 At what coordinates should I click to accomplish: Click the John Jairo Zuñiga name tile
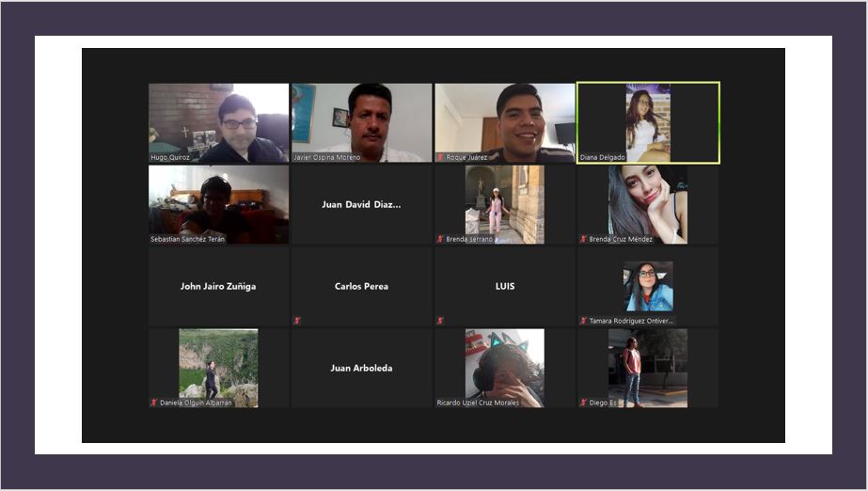(218, 286)
